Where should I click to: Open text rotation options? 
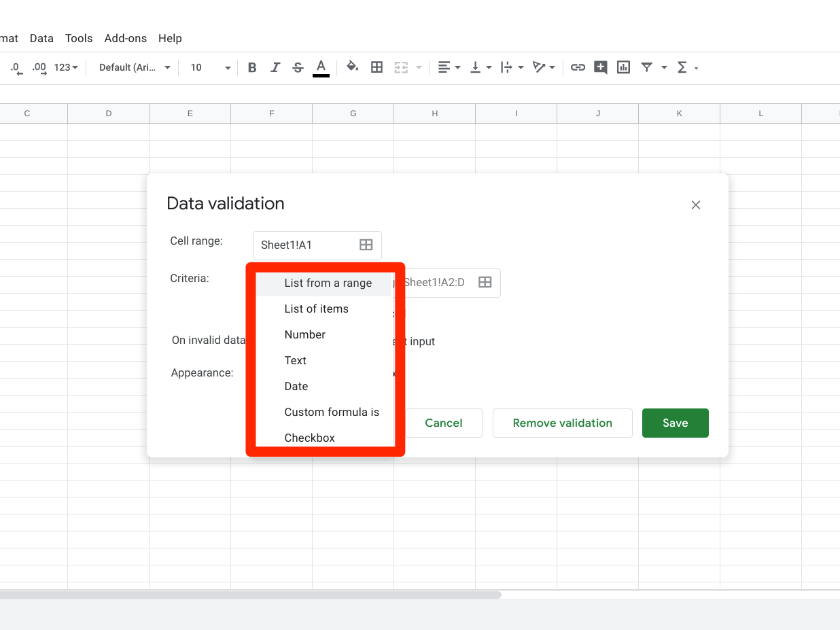click(543, 67)
